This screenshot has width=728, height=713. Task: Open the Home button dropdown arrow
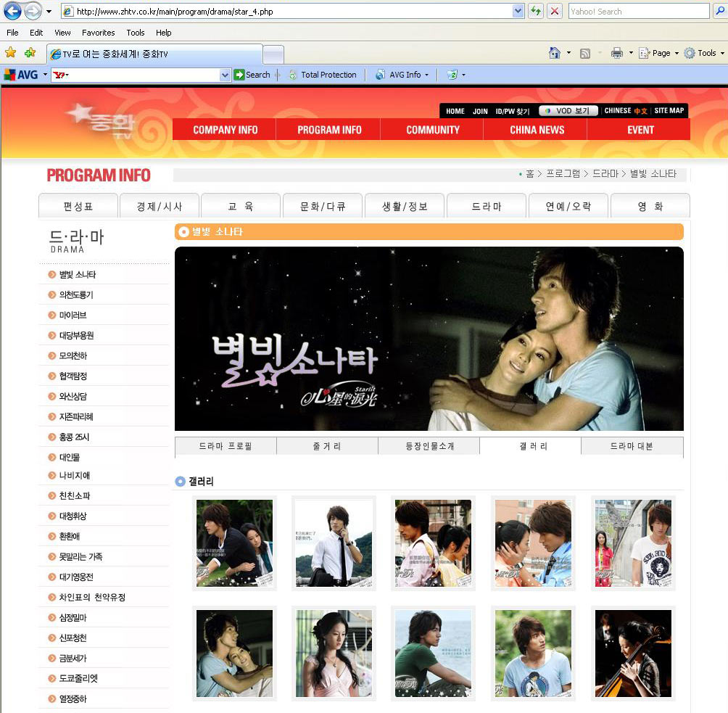pos(568,53)
